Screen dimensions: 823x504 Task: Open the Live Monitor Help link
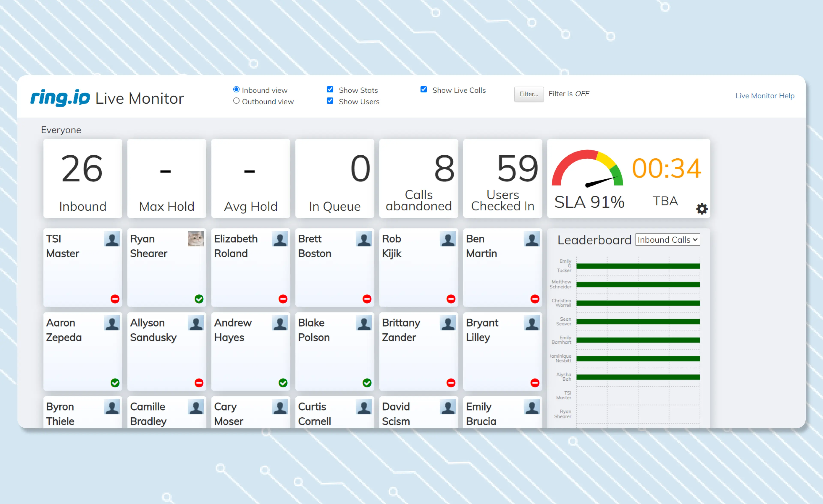point(765,96)
